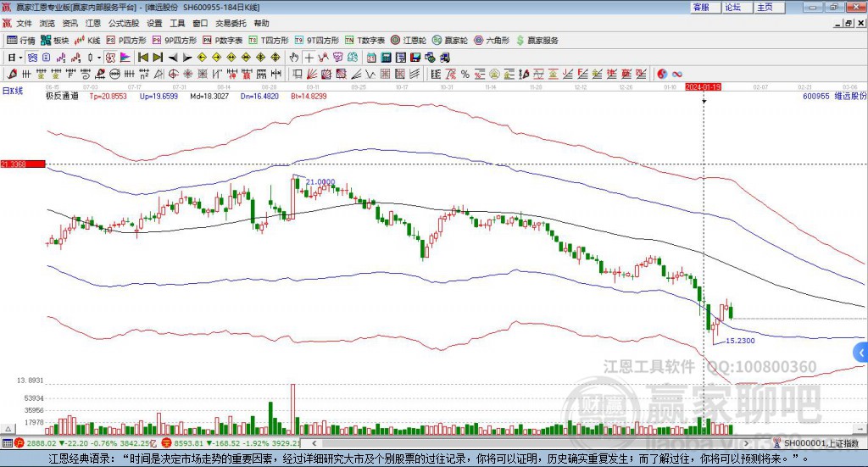Screen dimensions: 868x467
Task: Open 赢家服务 with the dollar icon
Action: click(x=537, y=41)
